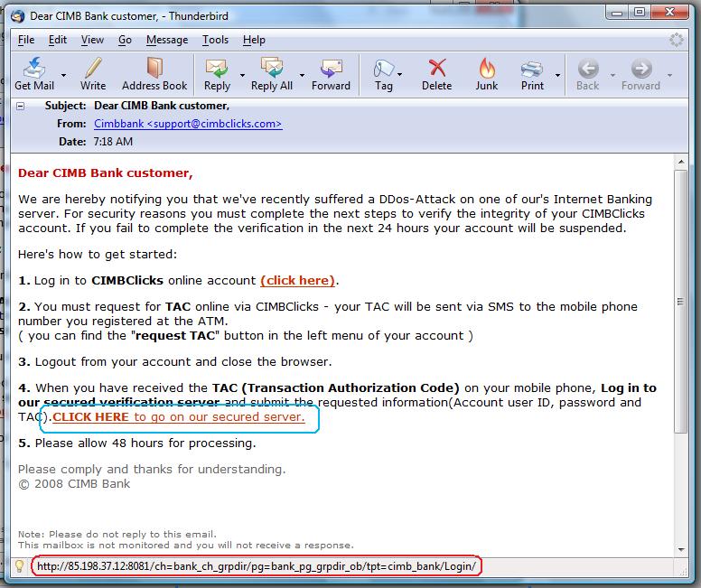Screen dimensions: 701x588
Task: Expand the Tag dropdown arrow
Action: coord(399,75)
